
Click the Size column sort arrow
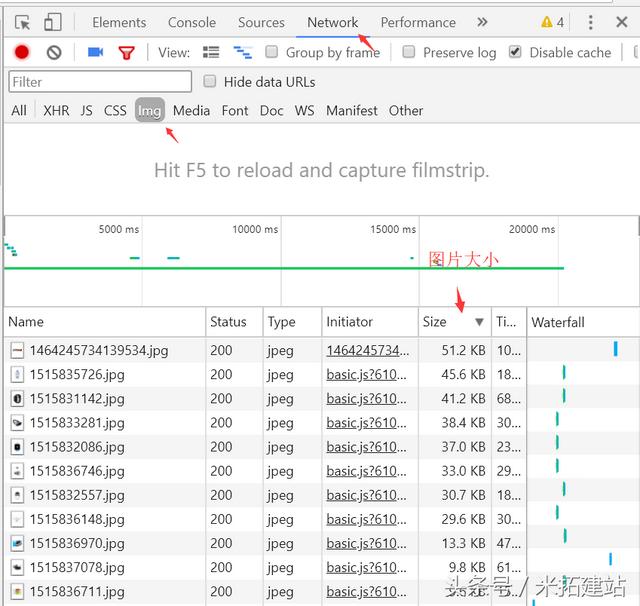point(479,322)
